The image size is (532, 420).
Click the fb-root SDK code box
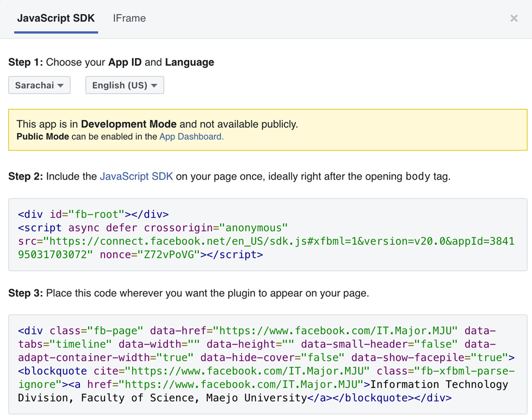click(268, 234)
